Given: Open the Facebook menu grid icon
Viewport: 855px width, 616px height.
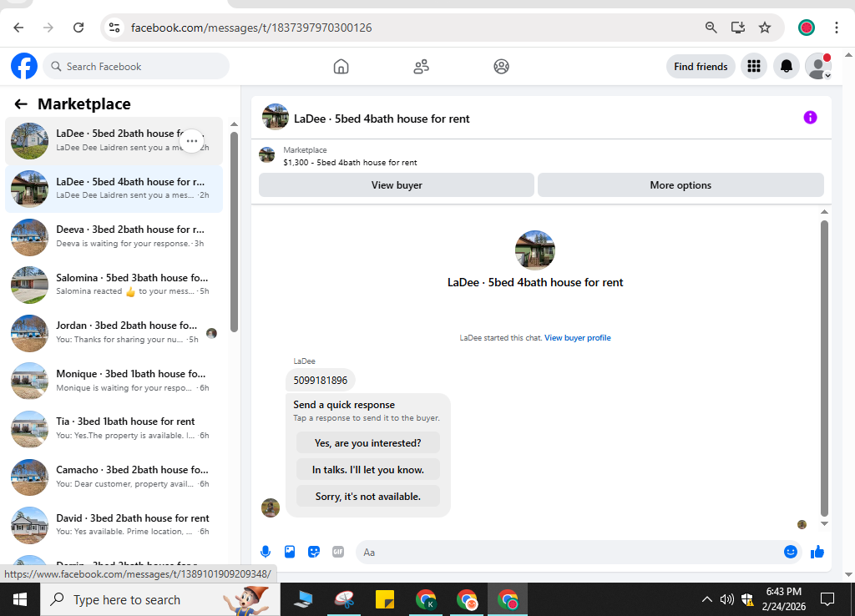Looking at the screenshot, I should click(x=754, y=67).
